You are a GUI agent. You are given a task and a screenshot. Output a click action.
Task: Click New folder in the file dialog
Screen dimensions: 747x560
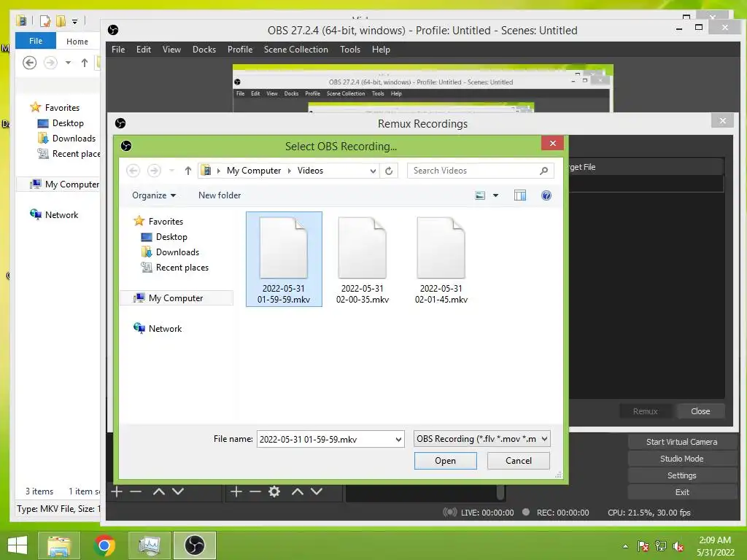point(220,195)
